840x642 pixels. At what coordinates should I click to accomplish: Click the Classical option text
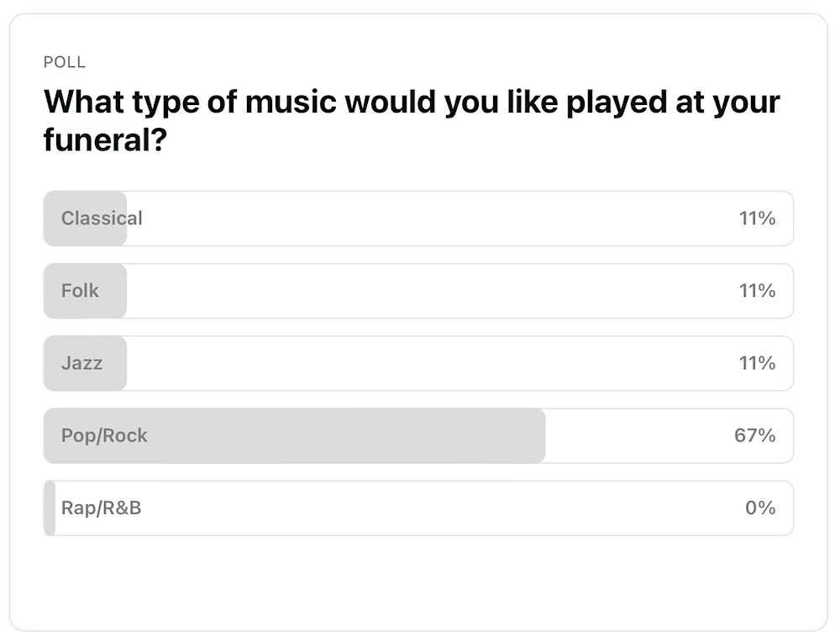click(x=101, y=218)
